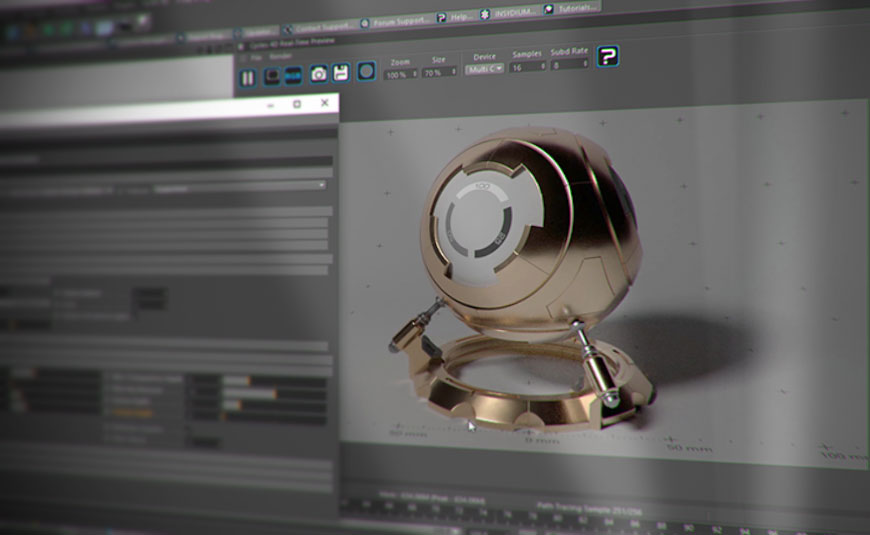Click the camera snapshot icon

[x=318, y=73]
